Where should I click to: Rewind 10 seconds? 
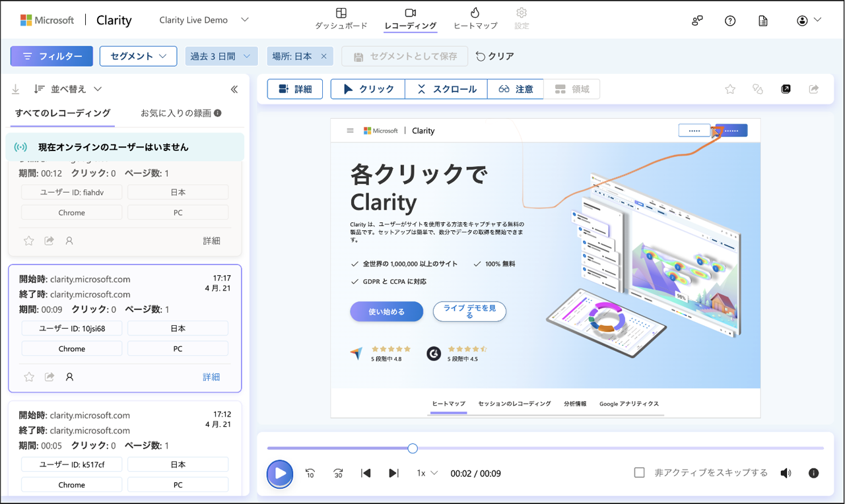310,473
